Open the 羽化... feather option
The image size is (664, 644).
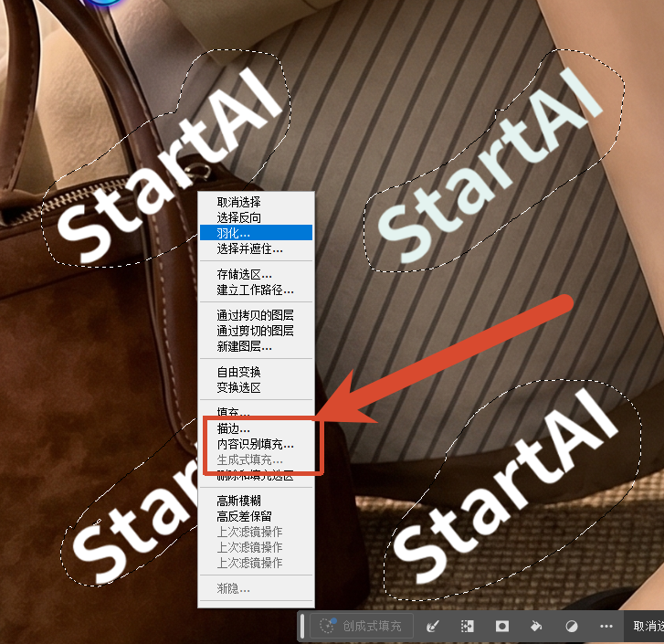[256, 233]
